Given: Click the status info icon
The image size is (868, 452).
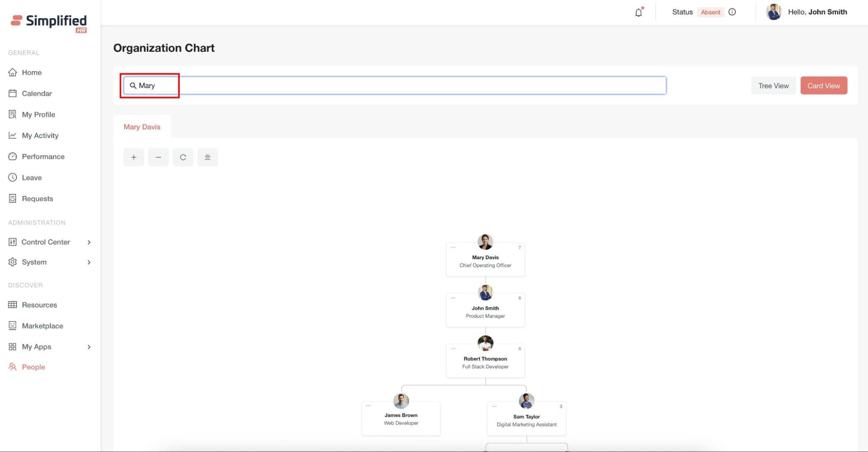Looking at the screenshot, I should [x=732, y=12].
